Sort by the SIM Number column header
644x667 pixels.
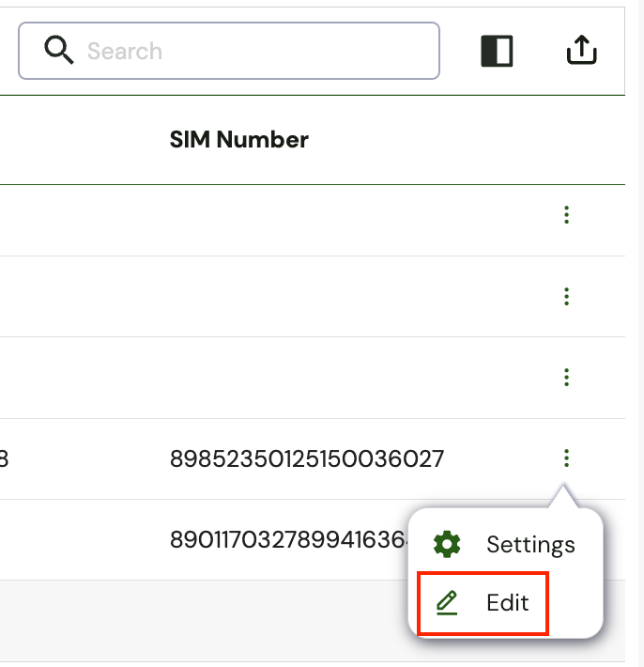click(238, 140)
